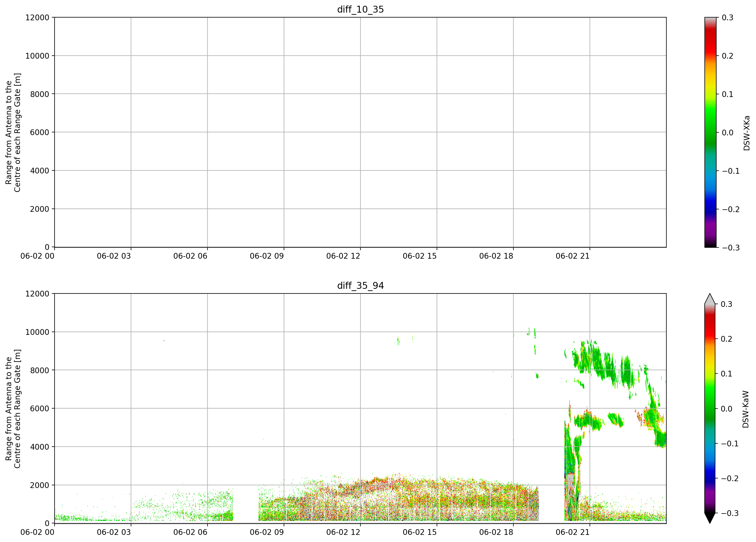The image size is (756, 542).
Task: Click the 10000 y-tick in diff_10_35
Action: (x=37, y=56)
